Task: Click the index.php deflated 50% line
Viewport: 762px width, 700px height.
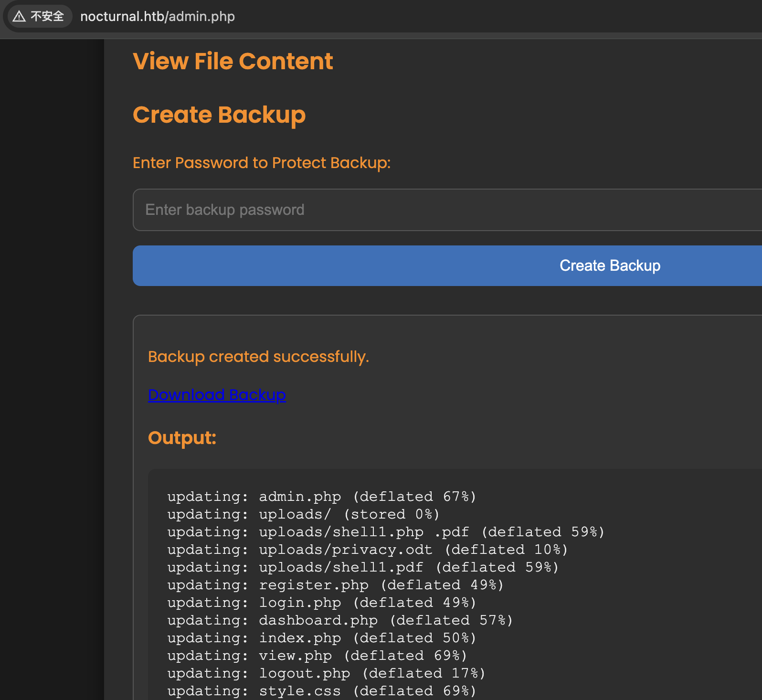Action: coord(322,638)
